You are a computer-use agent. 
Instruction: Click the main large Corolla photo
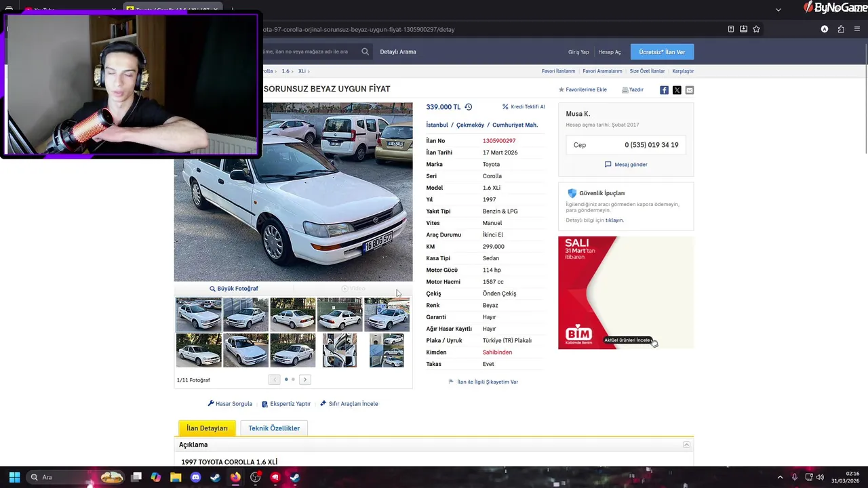(293, 192)
